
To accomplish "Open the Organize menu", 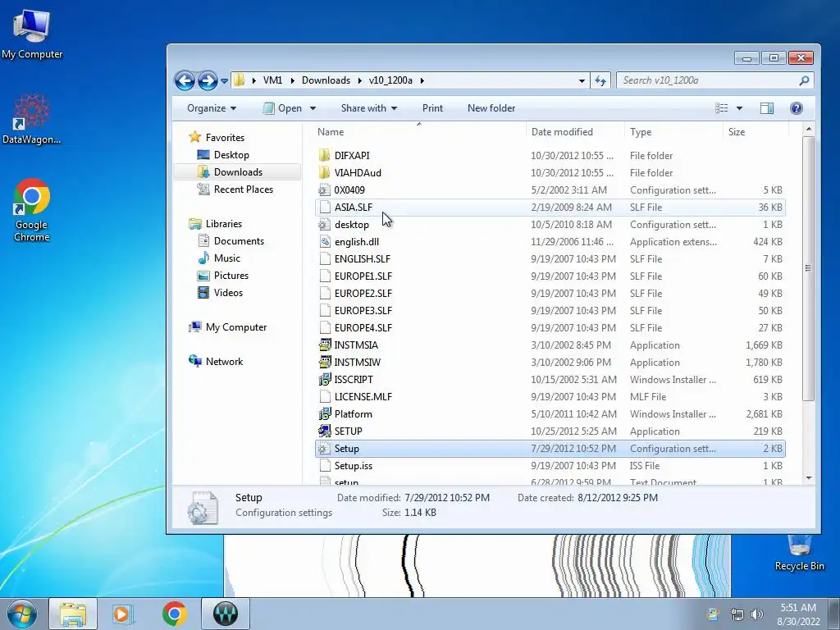I will 212,108.
